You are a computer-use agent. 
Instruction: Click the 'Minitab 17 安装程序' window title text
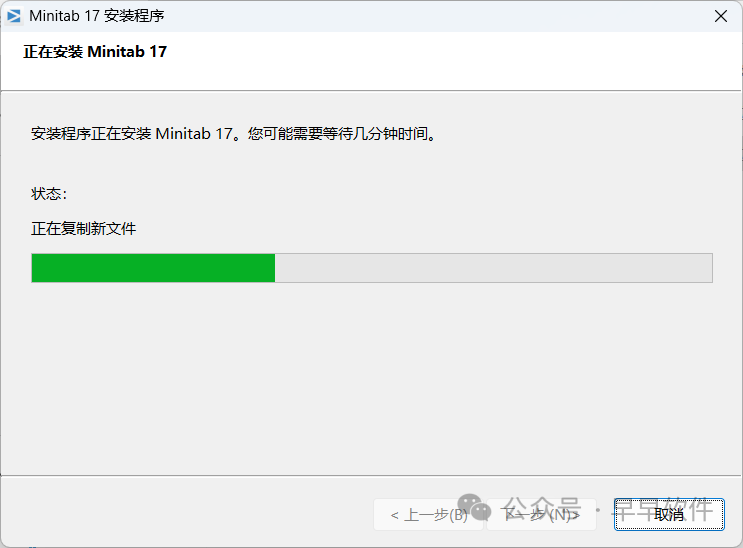click(x=97, y=16)
